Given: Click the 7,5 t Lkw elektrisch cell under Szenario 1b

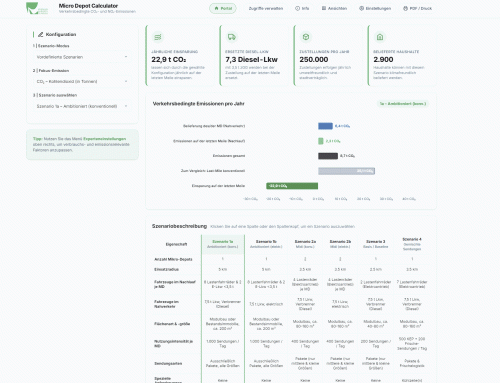Looking at the screenshot, I should (x=266, y=304).
